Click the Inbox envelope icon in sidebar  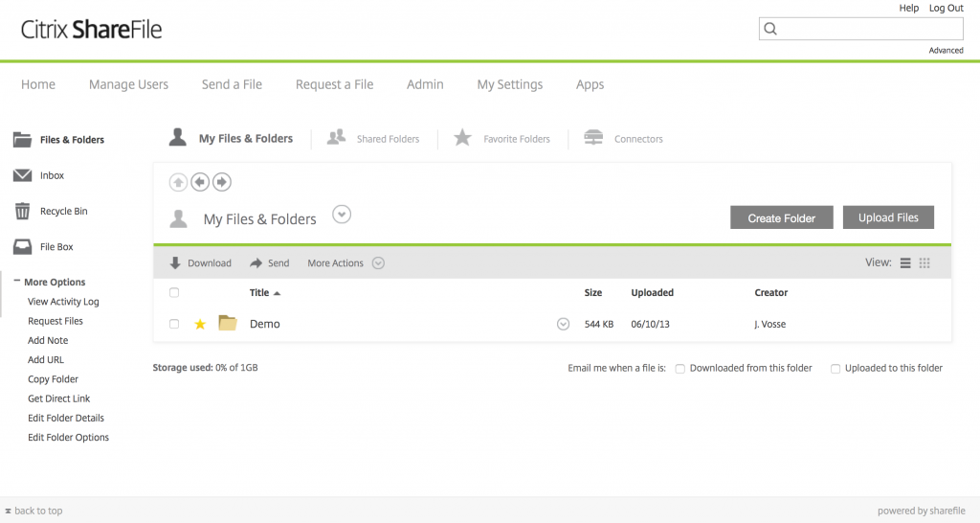22,175
